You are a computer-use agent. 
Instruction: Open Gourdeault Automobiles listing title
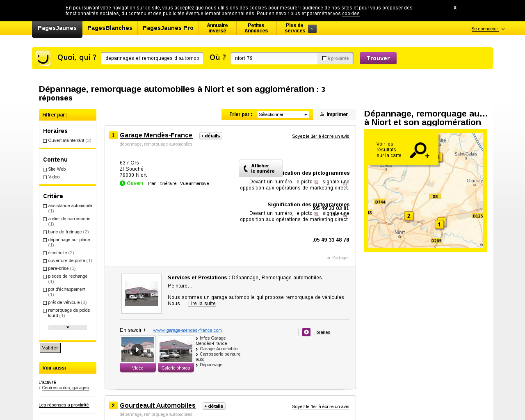point(157,406)
